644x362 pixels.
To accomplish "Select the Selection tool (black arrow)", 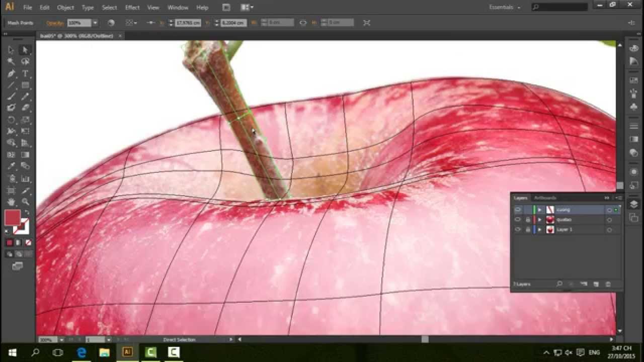I will pyautogui.click(x=11, y=50).
